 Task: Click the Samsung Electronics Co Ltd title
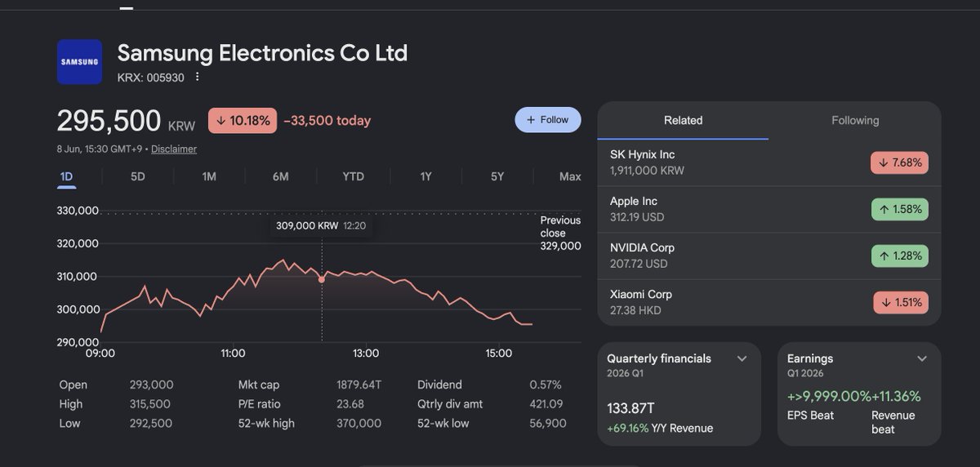(x=262, y=53)
